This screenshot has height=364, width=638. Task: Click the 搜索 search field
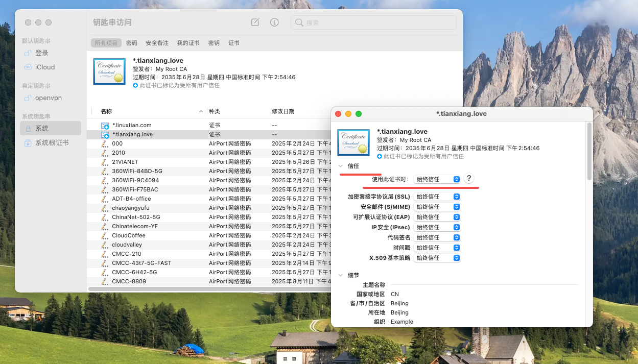coord(378,22)
